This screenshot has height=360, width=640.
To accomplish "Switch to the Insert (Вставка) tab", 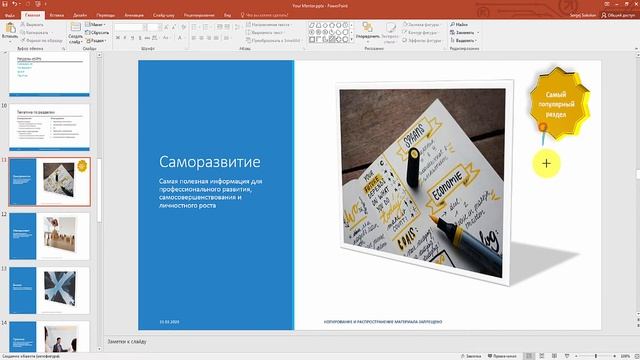I will click(x=57, y=15).
